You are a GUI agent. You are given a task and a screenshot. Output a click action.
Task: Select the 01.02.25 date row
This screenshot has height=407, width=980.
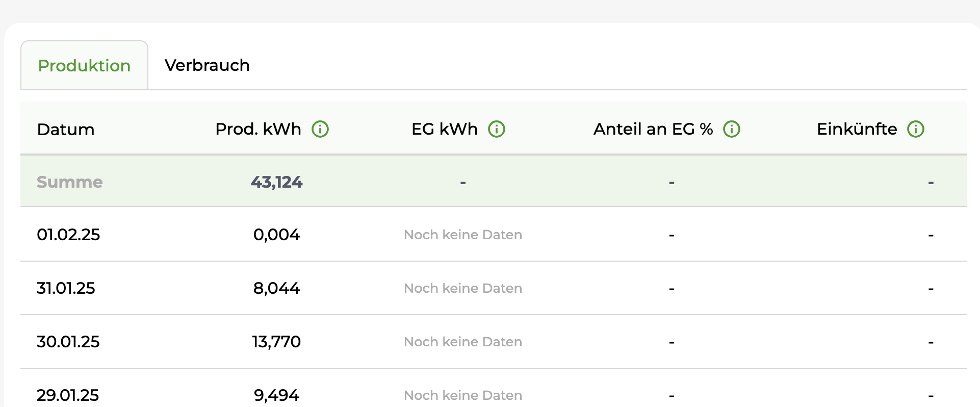pos(68,235)
